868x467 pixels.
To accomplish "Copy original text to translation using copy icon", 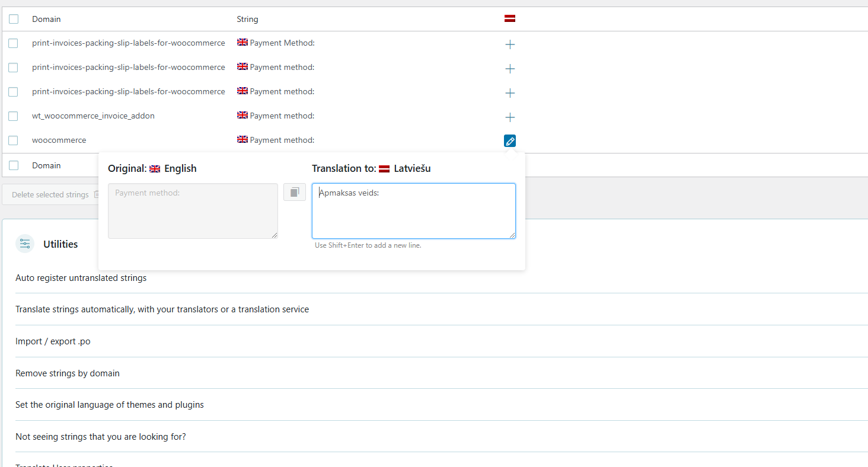I will click(x=295, y=192).
